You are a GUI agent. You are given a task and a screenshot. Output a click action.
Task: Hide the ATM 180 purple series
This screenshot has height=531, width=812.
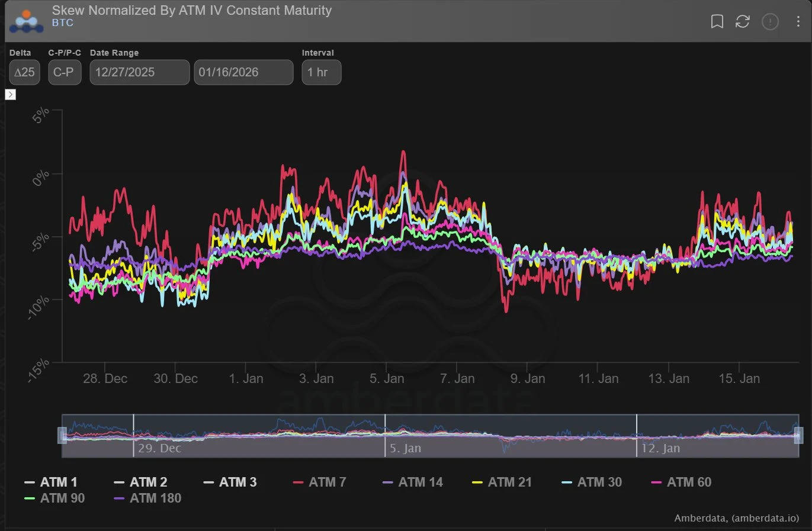(x=147, y=498)
